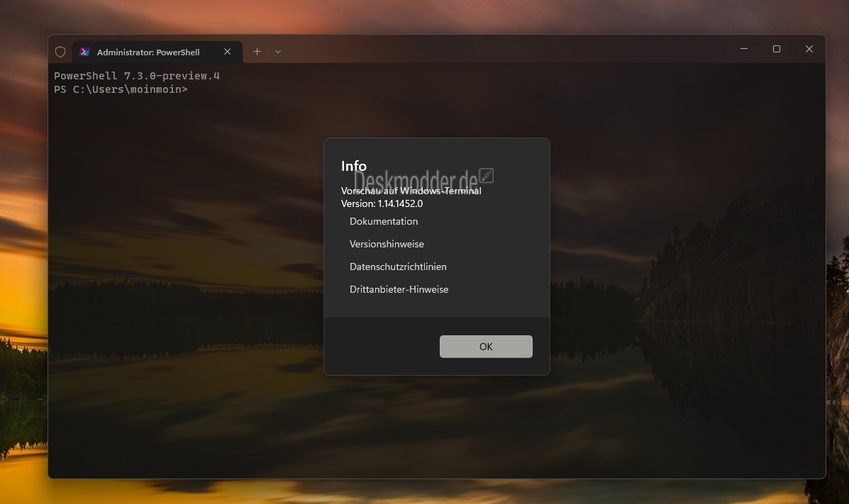This screenshot has height=504, width=849.
Task: Open the Dokumentation link
Action: [384, 221]
